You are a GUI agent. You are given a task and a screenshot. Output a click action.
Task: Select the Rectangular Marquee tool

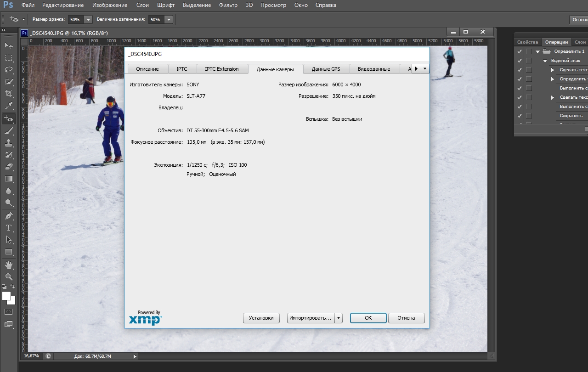9,58
